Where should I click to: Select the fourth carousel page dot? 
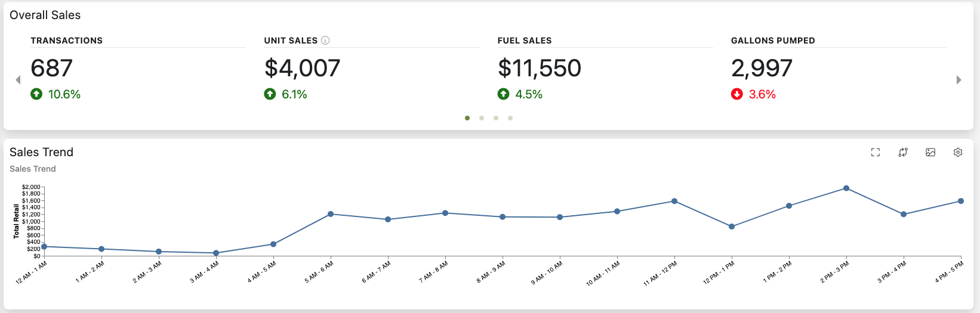[510, 118]
